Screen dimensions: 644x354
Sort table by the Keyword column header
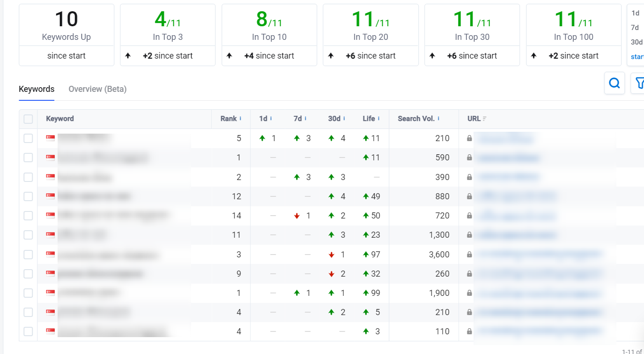pyautogui.click(x=60, y=119)
